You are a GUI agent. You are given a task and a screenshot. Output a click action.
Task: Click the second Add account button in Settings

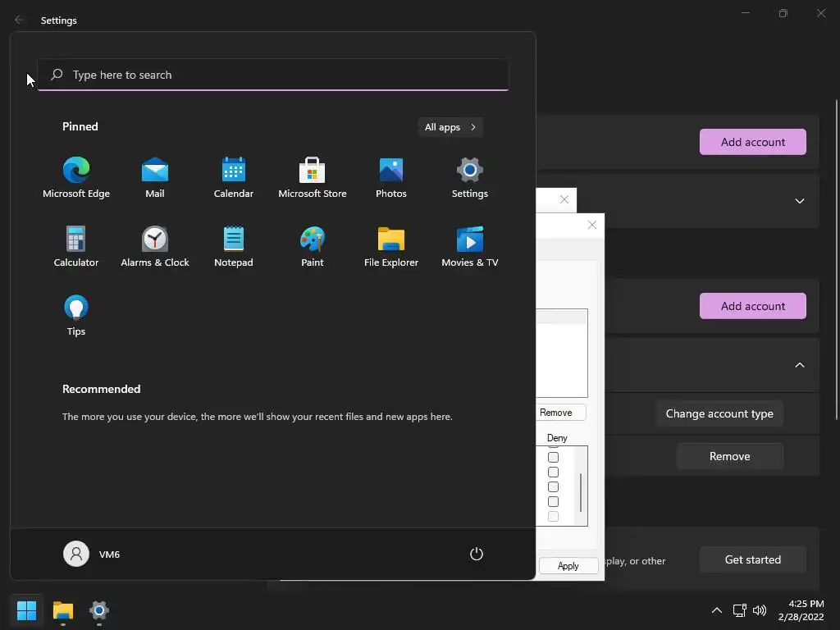753,306
